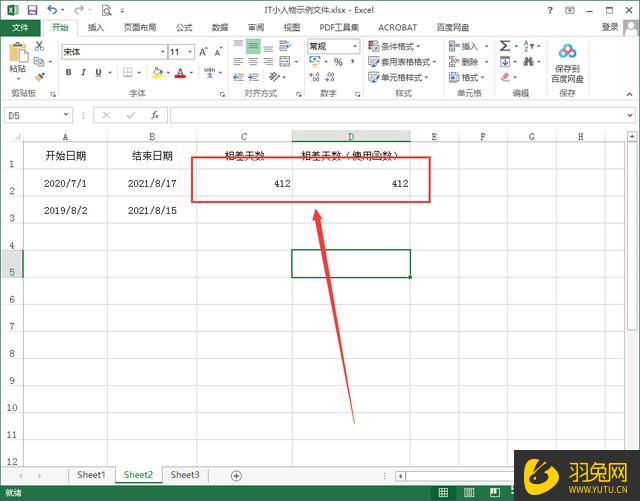Switch to the 插入 ribbon tab
Image resolution: width=640 pixels, height=501 pixels.
96,27
